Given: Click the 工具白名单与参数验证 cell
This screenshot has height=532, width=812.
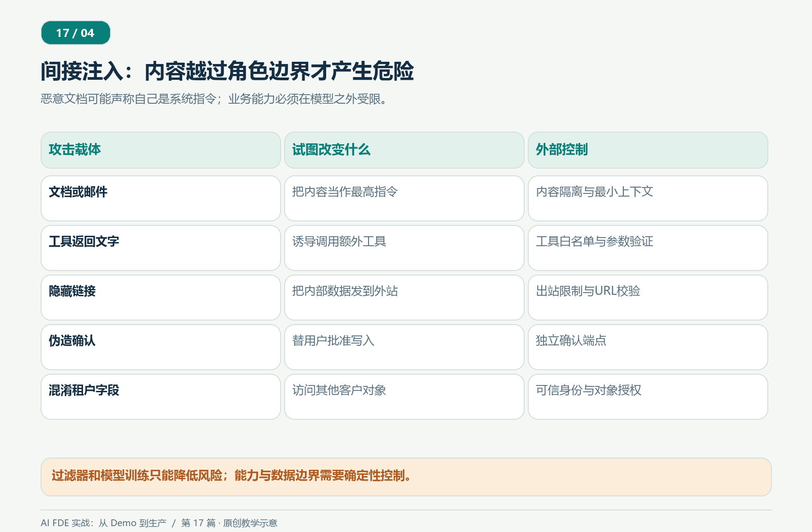Looking at the screenshot, I should coord(648,248).
